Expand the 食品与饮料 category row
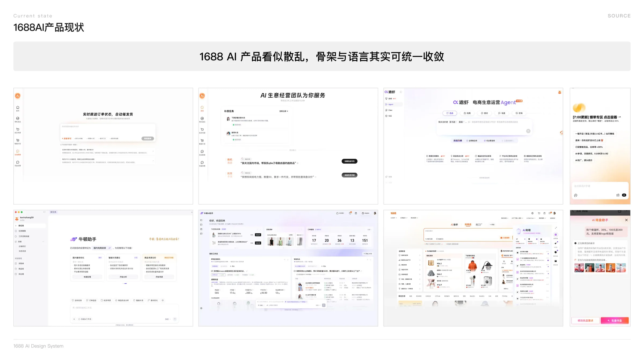This screenshot has width=644, height=362. click(409, 269)
